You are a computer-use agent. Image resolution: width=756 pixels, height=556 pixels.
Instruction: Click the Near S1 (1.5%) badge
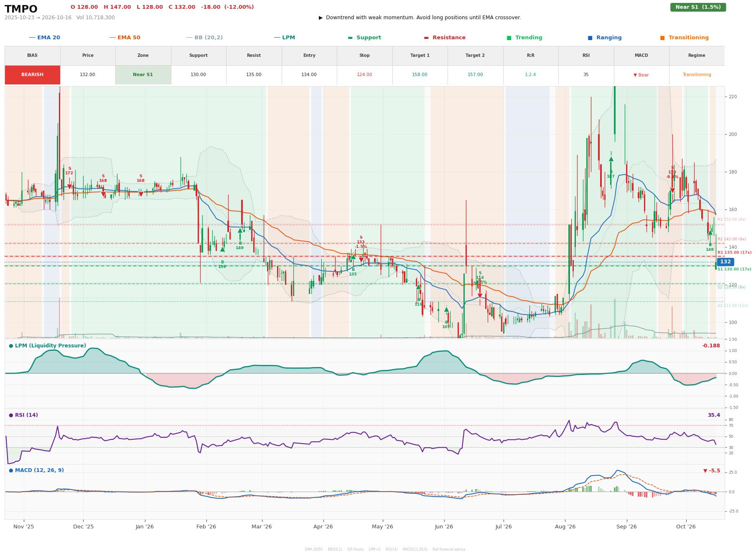tap(698, 7)
